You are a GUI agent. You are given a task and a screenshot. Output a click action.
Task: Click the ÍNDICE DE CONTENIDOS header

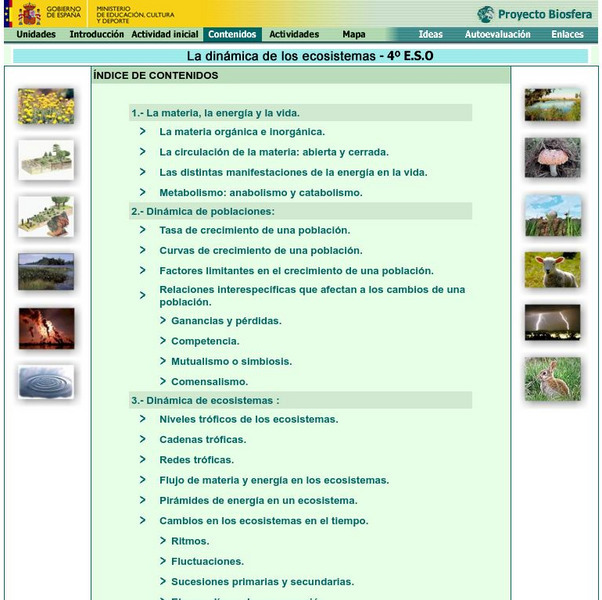click(155, 76)
